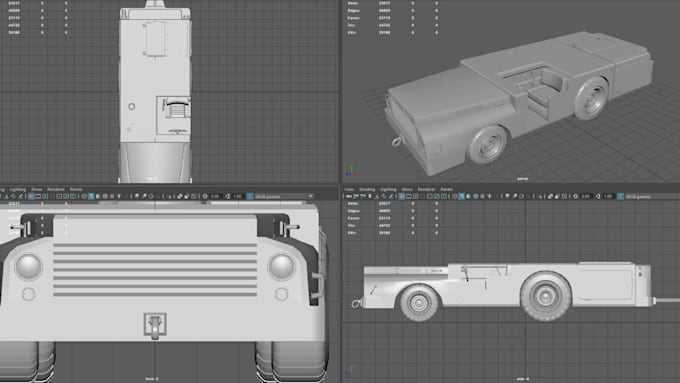The image size is (680, 383).
Task: Enable smooth shade all in front view
Action: point(91,196)
